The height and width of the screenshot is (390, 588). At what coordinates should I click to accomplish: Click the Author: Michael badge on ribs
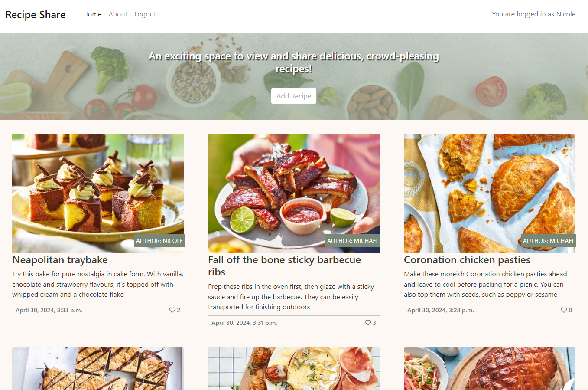click(x=353, y=241)
